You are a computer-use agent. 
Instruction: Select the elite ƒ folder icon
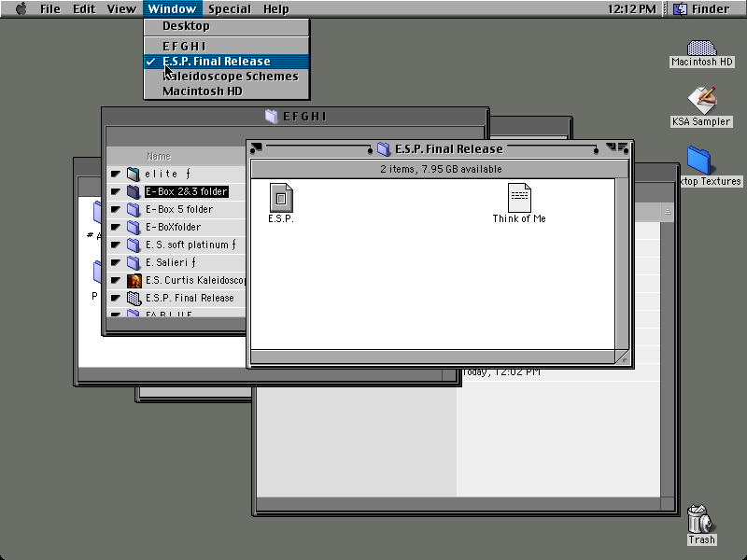134,175
